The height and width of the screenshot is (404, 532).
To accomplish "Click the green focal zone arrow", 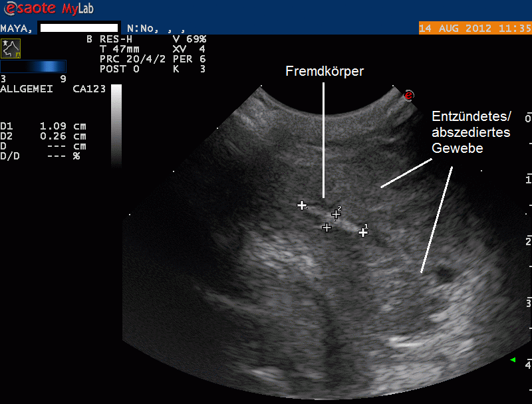I will click(513, 359).
